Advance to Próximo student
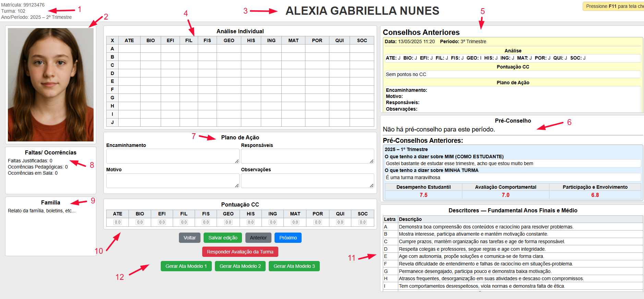 click(x=288, y=238)
